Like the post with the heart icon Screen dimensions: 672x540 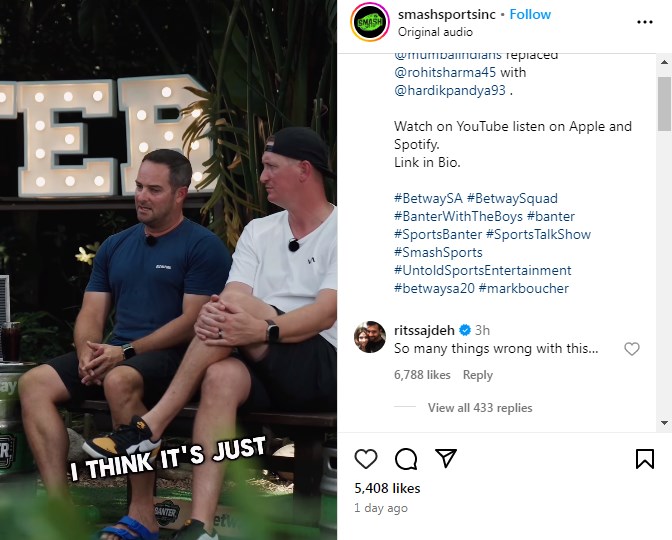click(366, 459)
